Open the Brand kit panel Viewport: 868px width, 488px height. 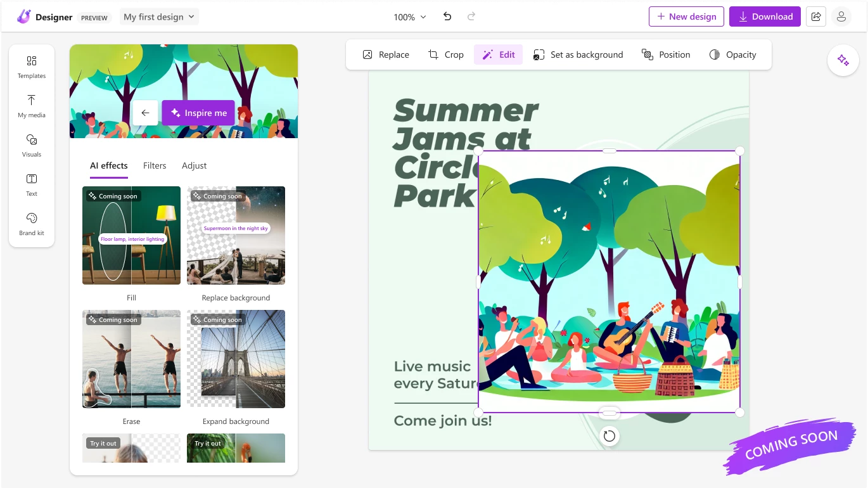(x=31, y=224)
